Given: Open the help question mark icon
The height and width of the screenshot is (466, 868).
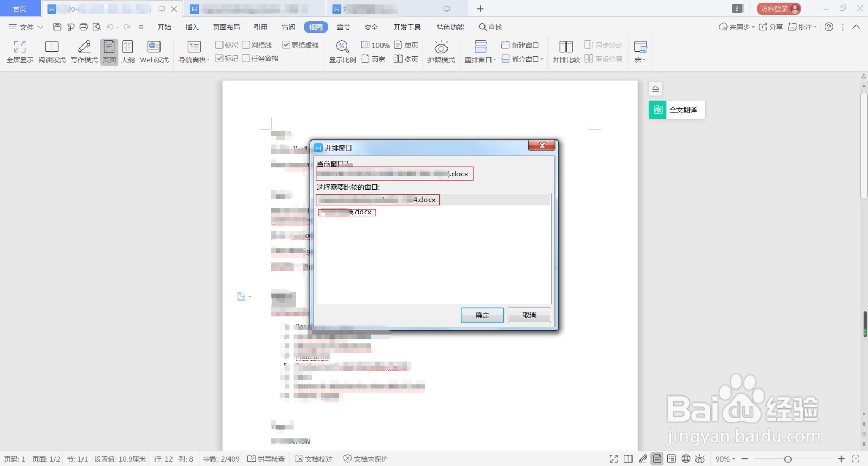Looking at the screenshot, I should (829, 27).
